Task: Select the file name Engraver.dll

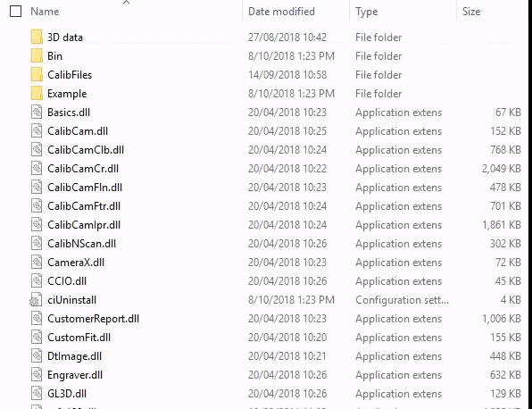Action: coord(75,375)
